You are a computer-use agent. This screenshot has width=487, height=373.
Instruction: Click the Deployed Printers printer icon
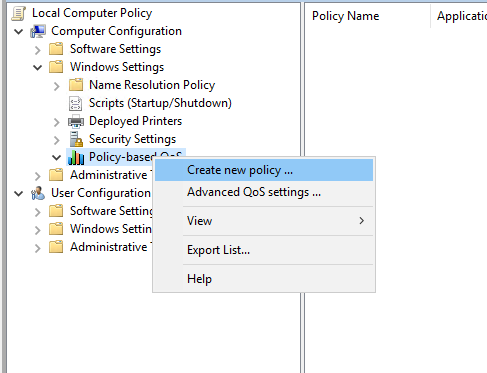[x=76, y=121]
